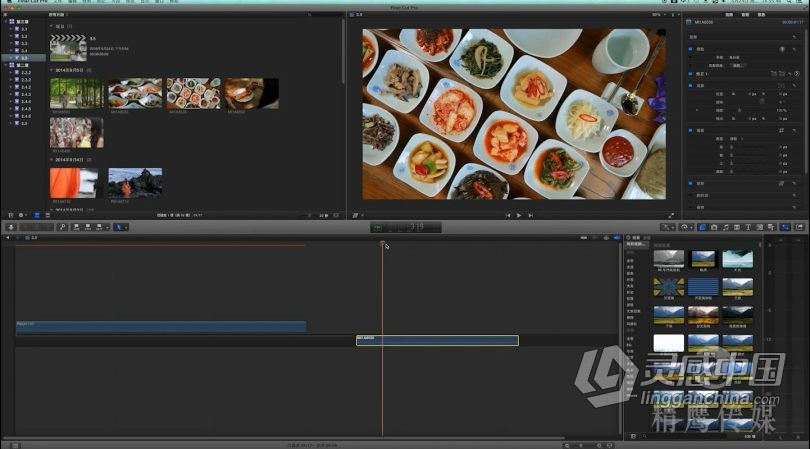810x449 pixels.
Task: Click the Append to storyline button
Action: 99,227
